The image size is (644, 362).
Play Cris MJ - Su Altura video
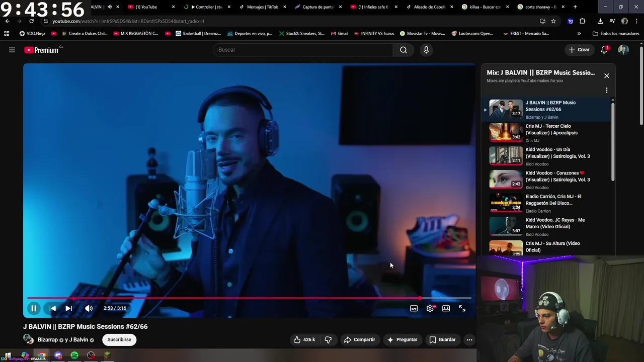tap(549, 248)
